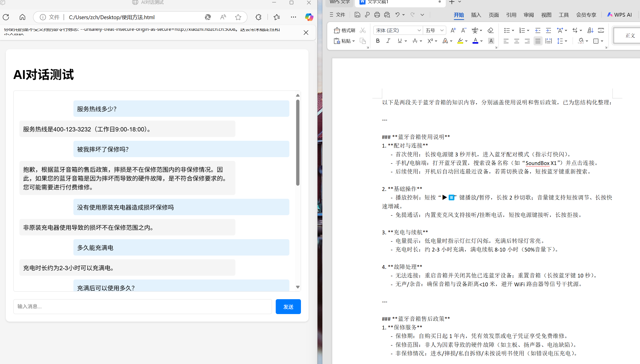Click the Clear Formatting eraser icon
Image resolution: width=640 pixels, height=364 pixels.
(490, 30)
